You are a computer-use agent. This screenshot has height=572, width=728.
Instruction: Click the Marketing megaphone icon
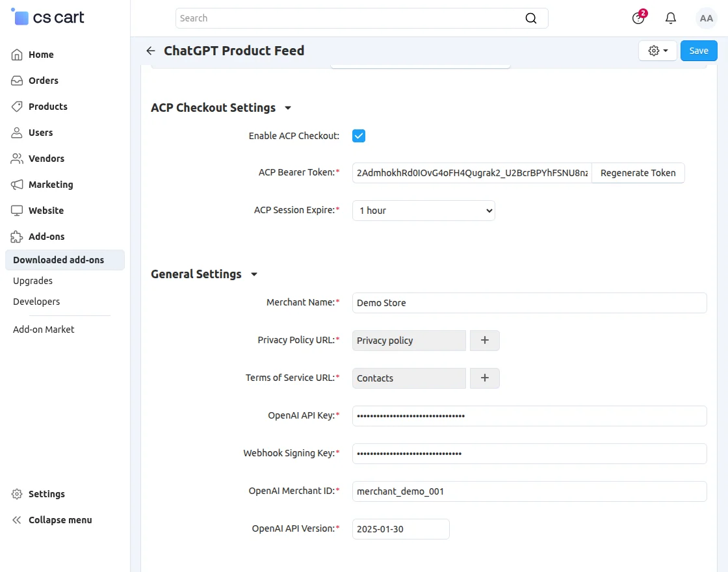point(17,185)
